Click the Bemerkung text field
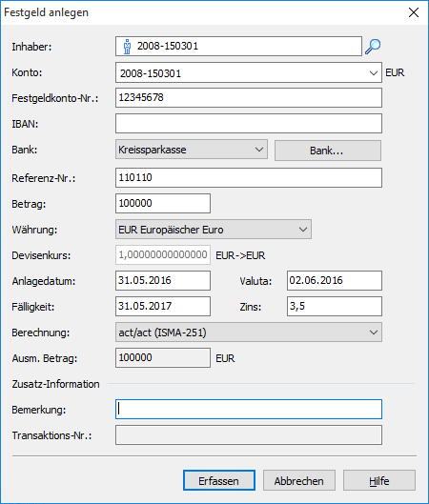The image size is (429, 504). 249,409
